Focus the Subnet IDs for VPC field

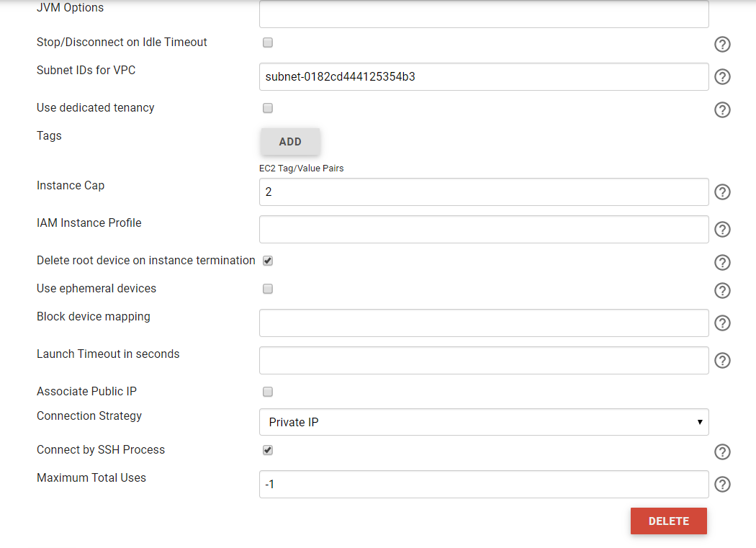point(483,77)
